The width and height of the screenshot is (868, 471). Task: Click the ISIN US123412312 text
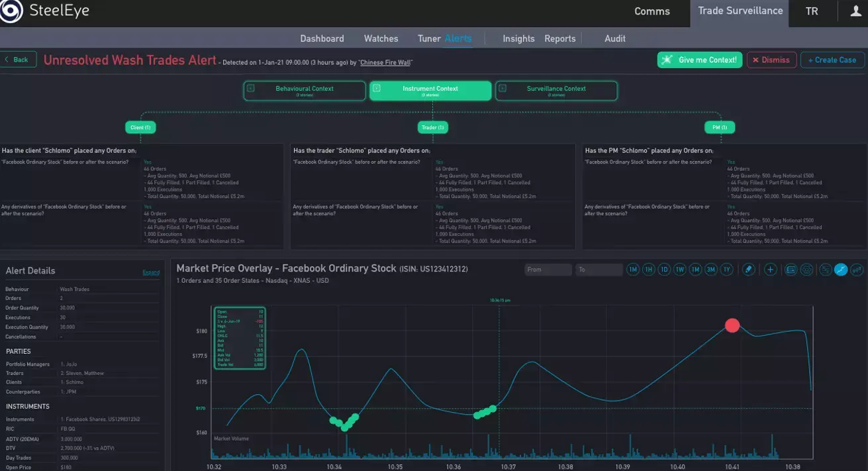coord(433,269)
